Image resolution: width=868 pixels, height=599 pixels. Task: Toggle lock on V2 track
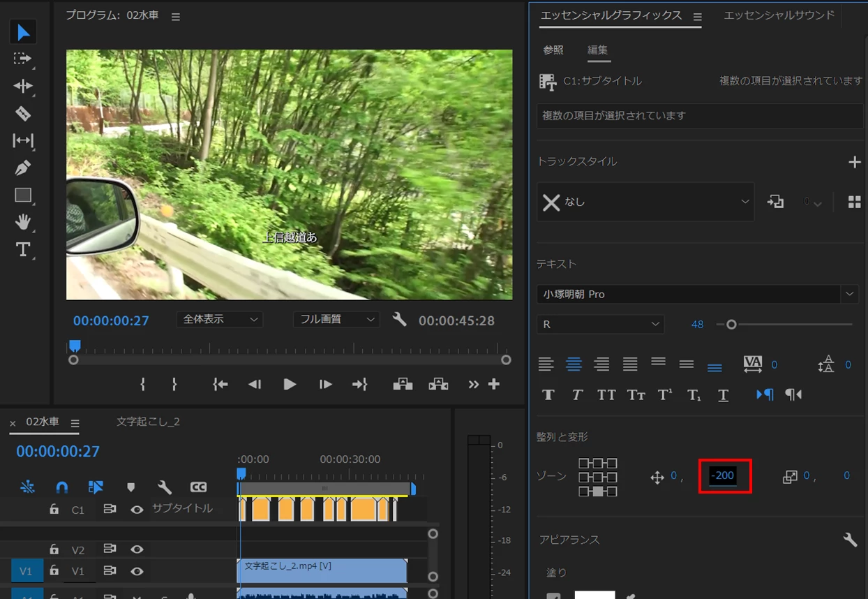[54, 549]
